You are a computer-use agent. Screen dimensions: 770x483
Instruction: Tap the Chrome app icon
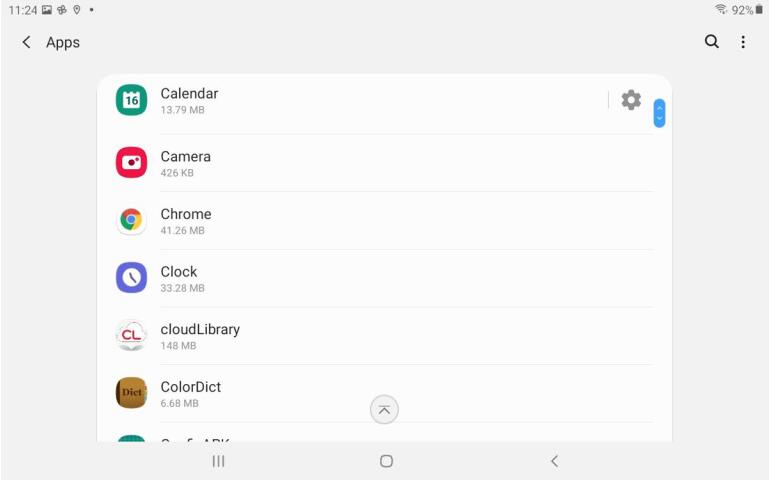(131, 220)
